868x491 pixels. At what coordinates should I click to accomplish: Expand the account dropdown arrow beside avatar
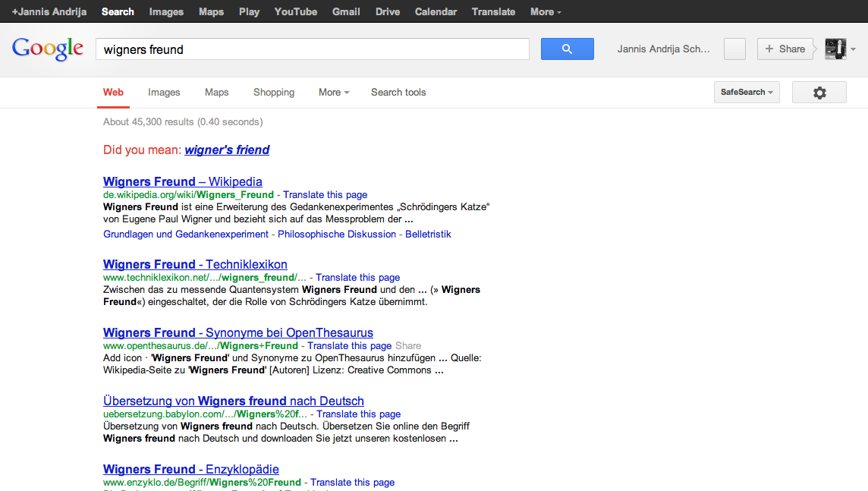(853, 49)
